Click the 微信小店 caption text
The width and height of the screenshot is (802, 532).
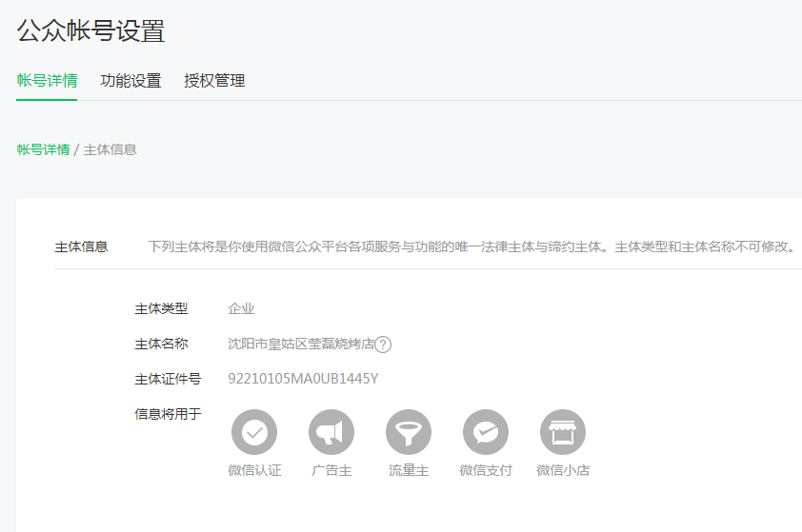(563, 470)
